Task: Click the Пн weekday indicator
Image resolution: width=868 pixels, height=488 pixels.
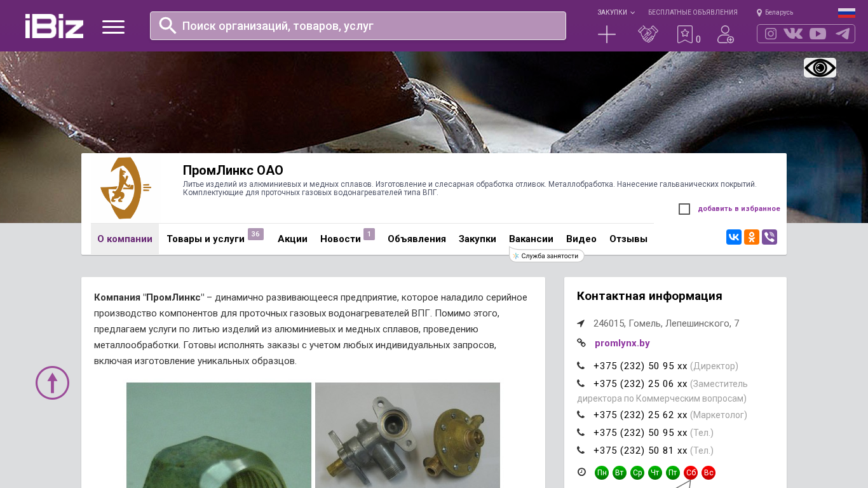Action: pos(602,473)
